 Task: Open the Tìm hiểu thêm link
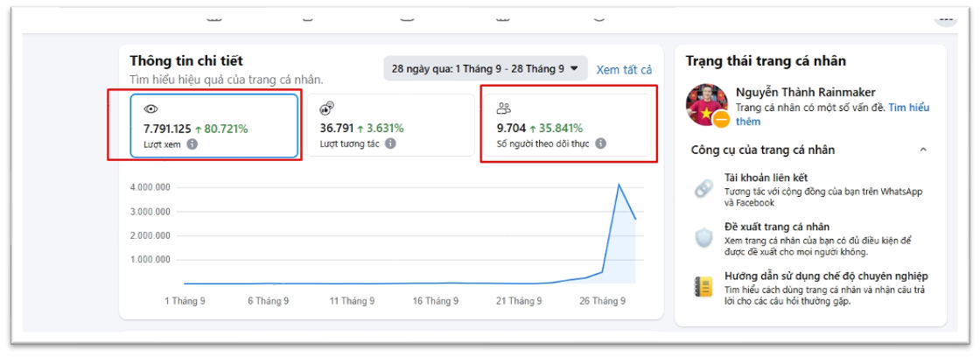coord(832,115)
